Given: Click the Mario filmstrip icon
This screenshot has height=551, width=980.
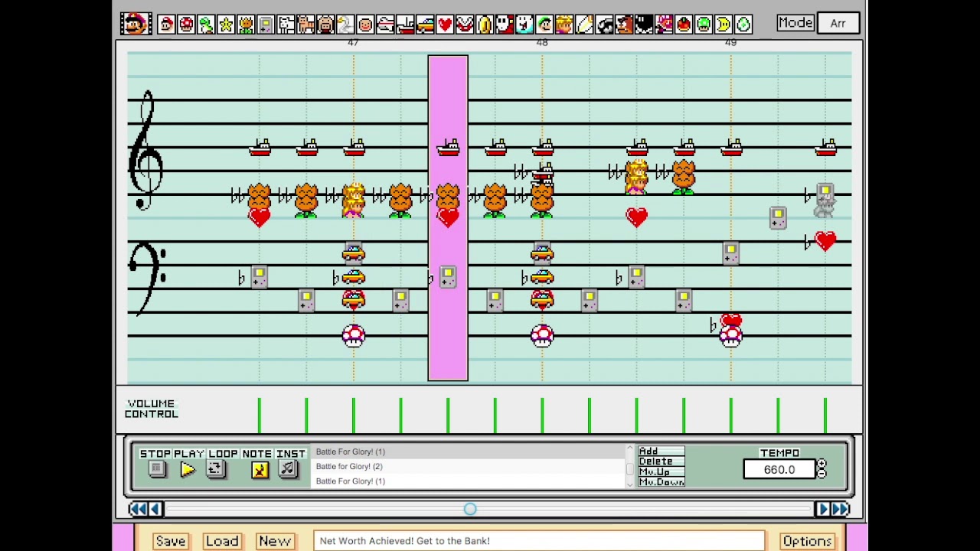Looking at the screenshot, I should (x=136, y=24).
